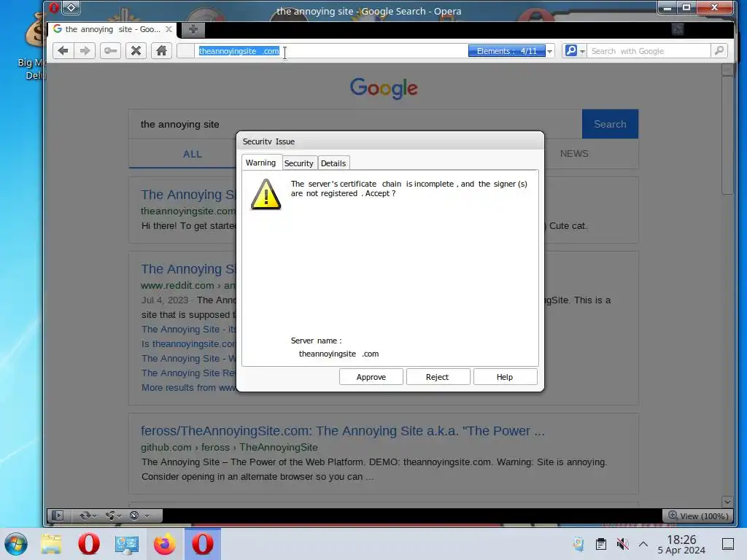Open Firefox from the taskbar
This screenshot has height=560, width=747.
tap(164, 544)
